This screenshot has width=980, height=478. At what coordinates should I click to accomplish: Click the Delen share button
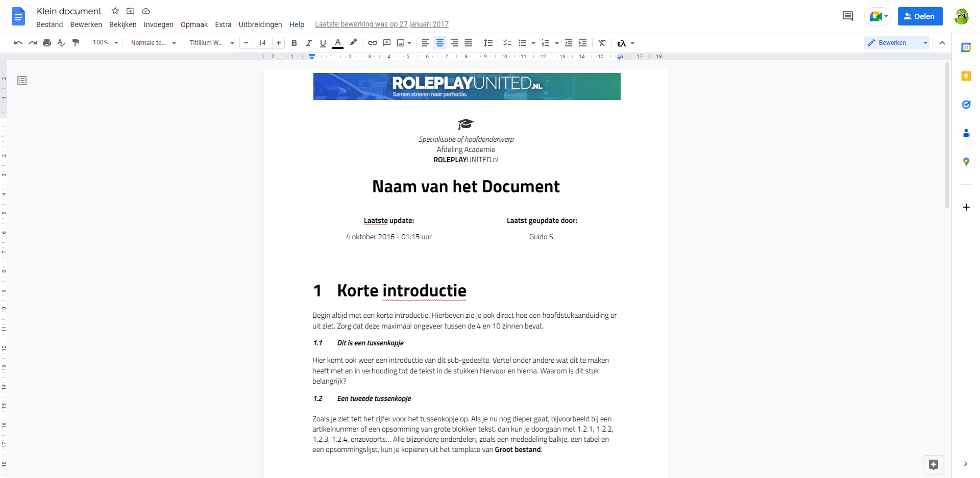[920, 16]
